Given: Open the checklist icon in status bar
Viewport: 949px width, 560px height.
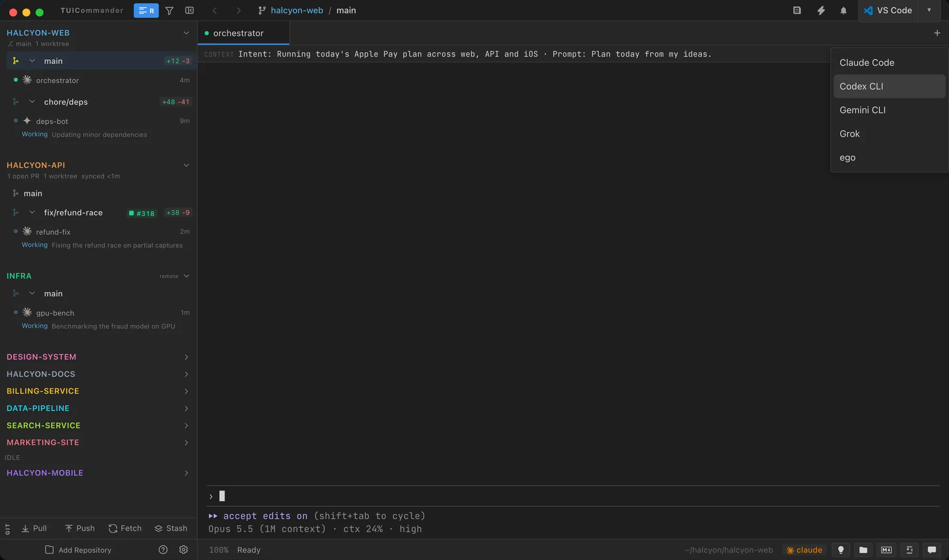Looking at the screenshot, I should pyautogui.click(x=909, y=550).
